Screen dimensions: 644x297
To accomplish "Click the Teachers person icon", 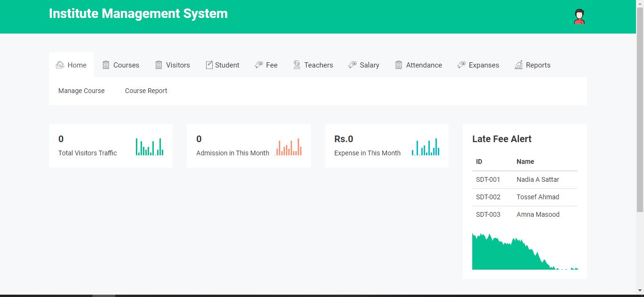I will [x=297, y=65].
